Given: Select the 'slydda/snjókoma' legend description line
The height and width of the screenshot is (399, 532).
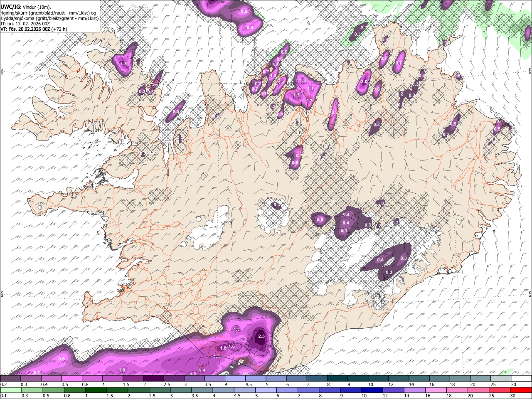Looking at the screenshot, I should [x=49, y=19].
